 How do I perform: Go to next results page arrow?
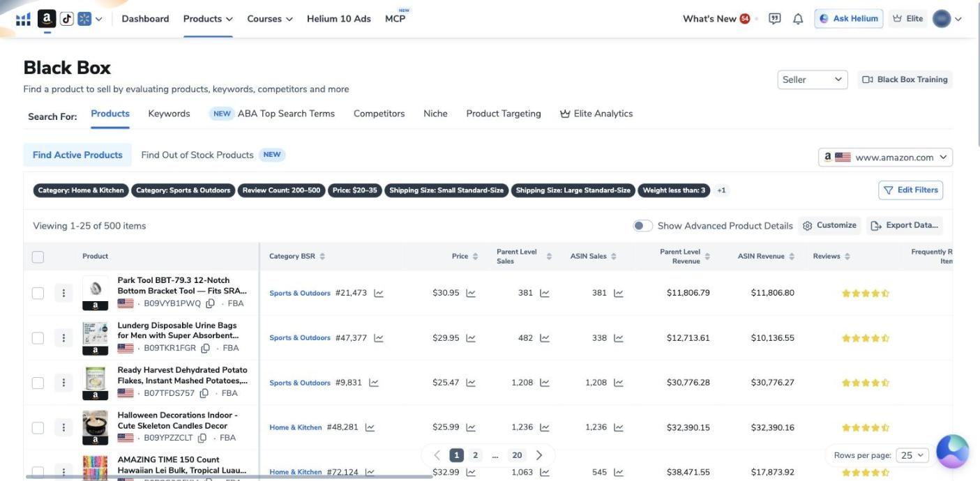tap(539, 455)
